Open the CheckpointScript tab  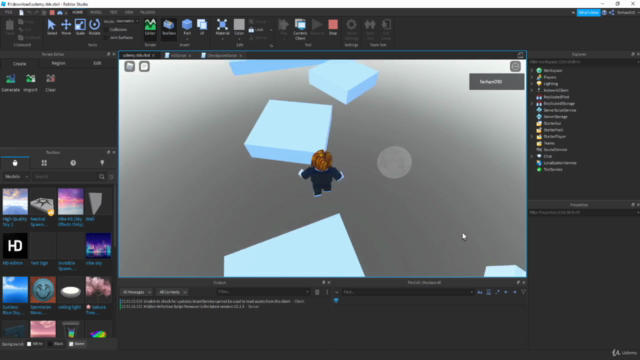(x=222, y=56)
